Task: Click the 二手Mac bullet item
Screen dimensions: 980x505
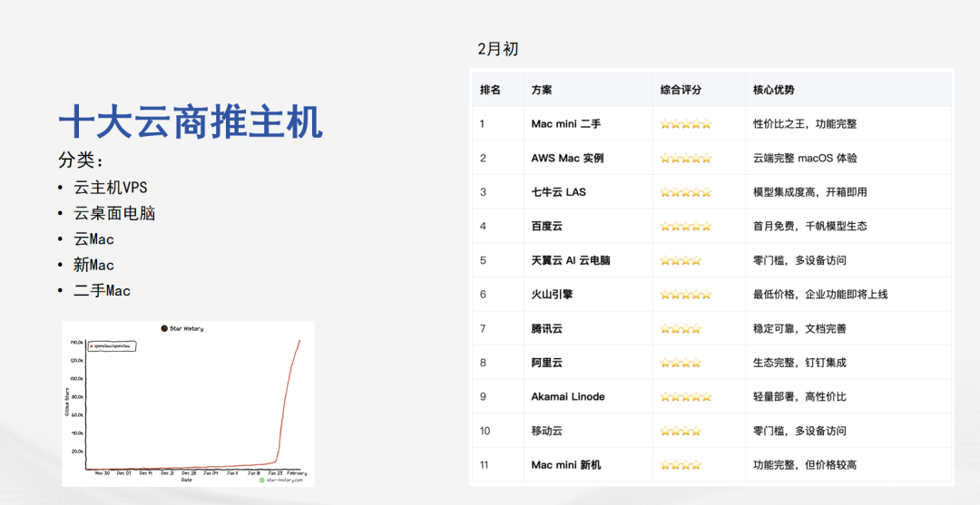Action: (x=102, y=290)
